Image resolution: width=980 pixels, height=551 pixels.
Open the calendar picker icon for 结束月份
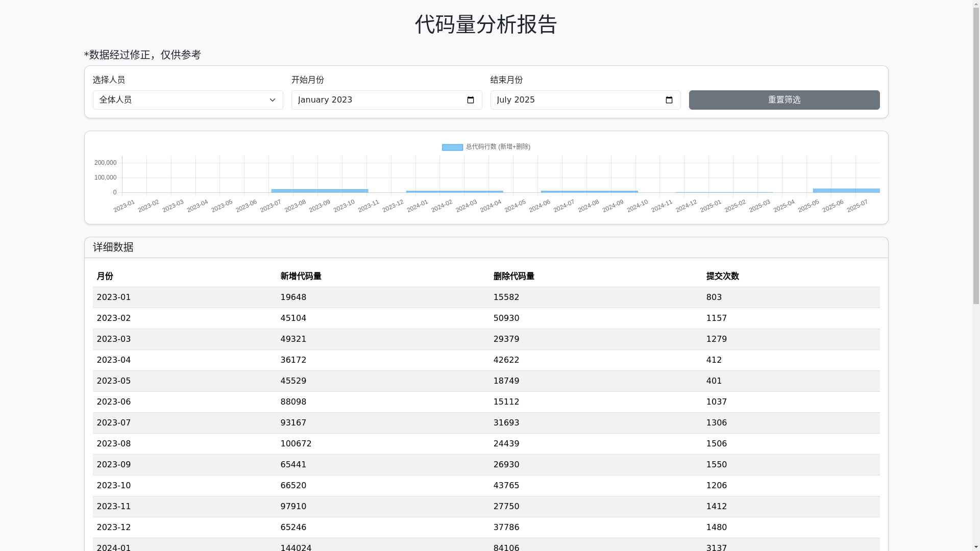coord(669,100)
